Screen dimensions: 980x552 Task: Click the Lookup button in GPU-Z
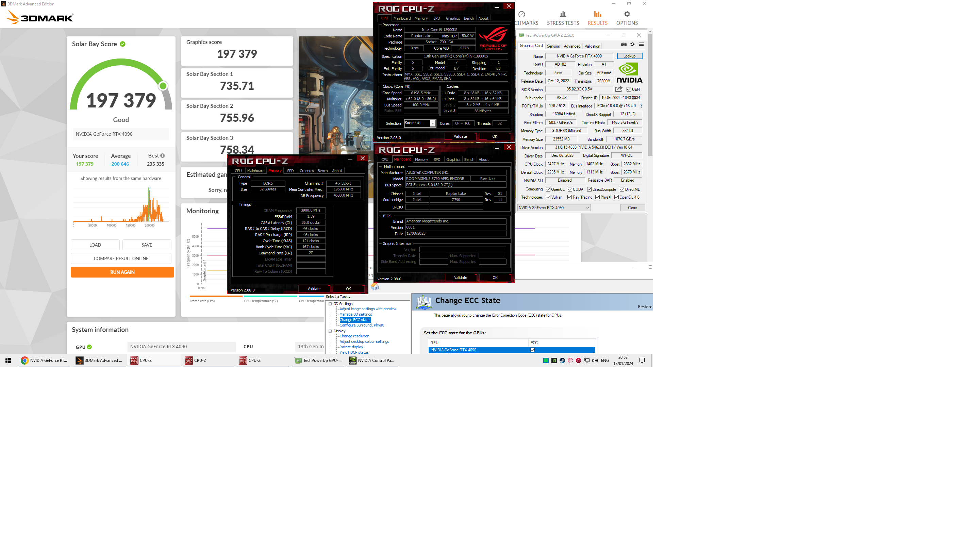(629, 56)
